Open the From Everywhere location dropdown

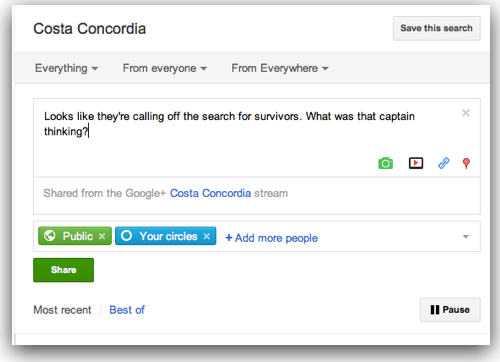280,68
